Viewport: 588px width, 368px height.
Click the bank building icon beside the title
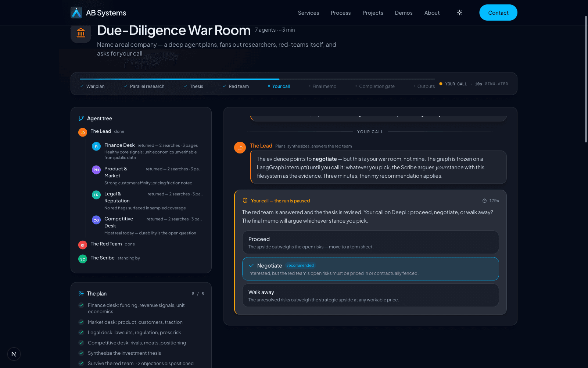81,33
